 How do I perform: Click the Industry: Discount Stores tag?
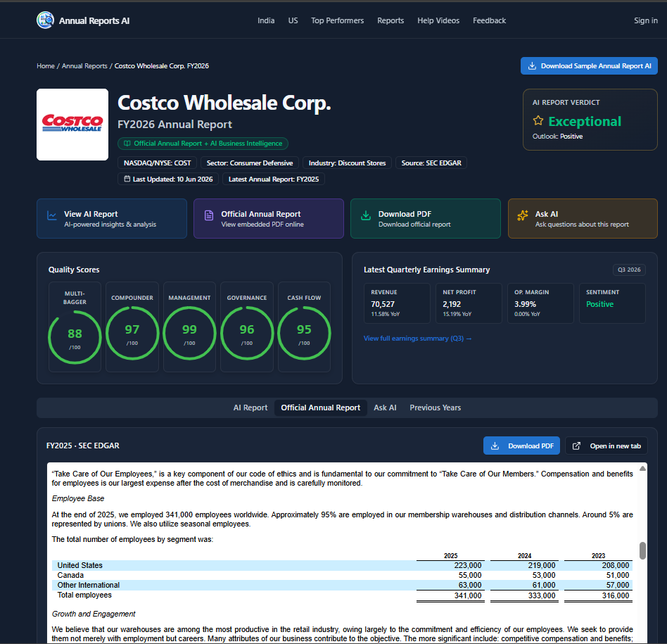(347, 163)
